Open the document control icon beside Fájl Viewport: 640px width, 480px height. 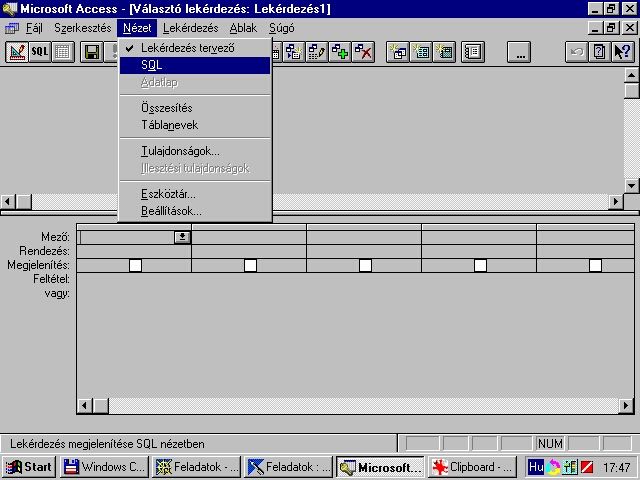(x=12, y=28)
